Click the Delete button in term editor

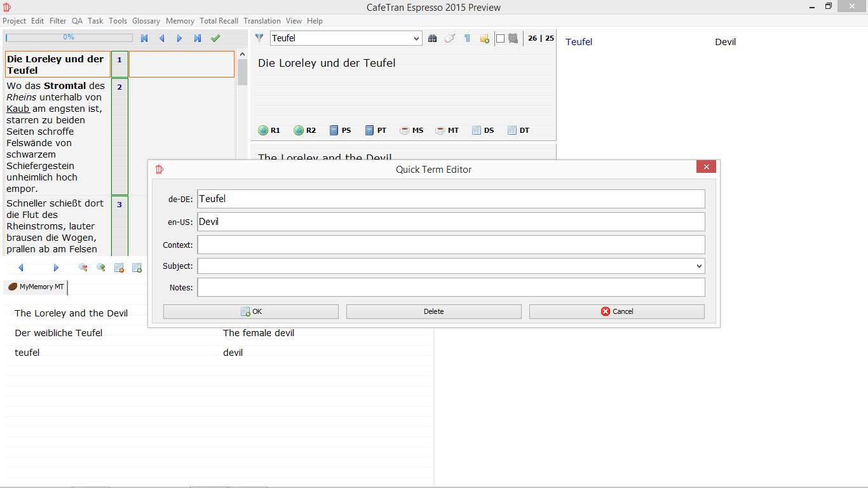tap(433, 311)
